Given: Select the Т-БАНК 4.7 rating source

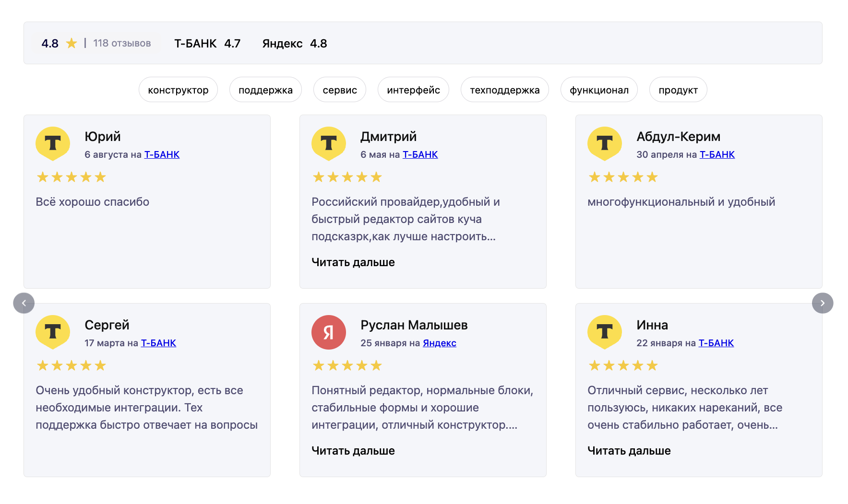Looking at the screenshot, I should coord(207,44).
